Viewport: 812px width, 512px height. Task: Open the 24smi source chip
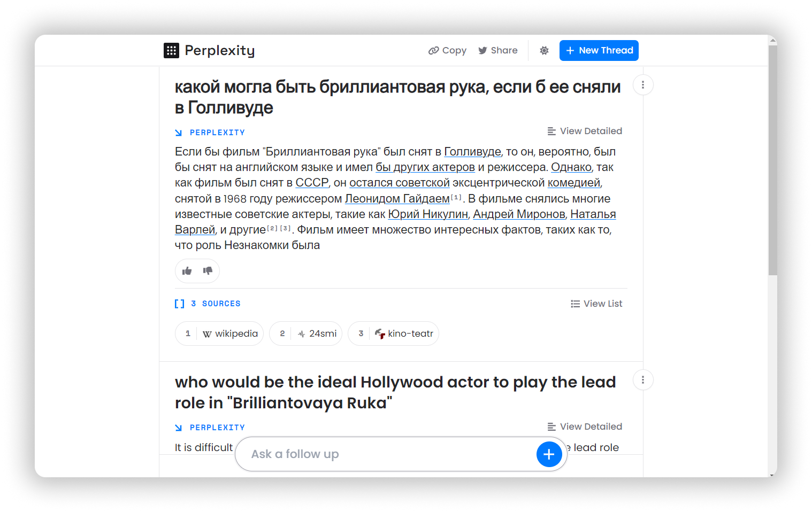pos(305,333)
